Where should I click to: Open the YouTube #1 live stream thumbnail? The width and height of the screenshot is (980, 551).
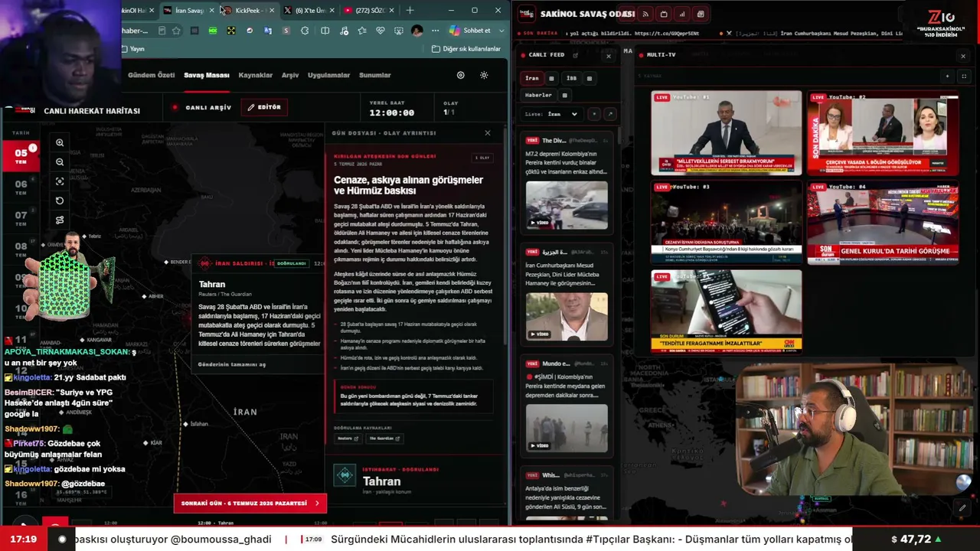click(x=727, y=133)
